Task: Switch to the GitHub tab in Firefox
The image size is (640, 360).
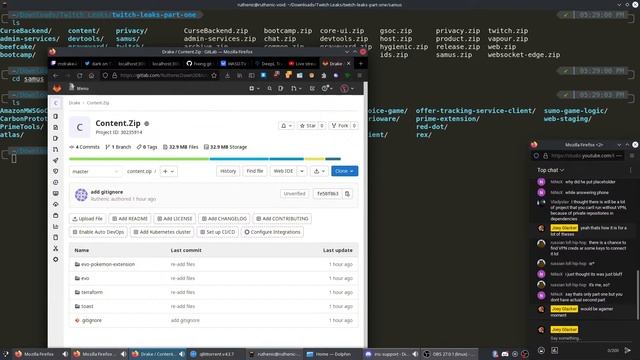Action: click(x=200, y=64)
